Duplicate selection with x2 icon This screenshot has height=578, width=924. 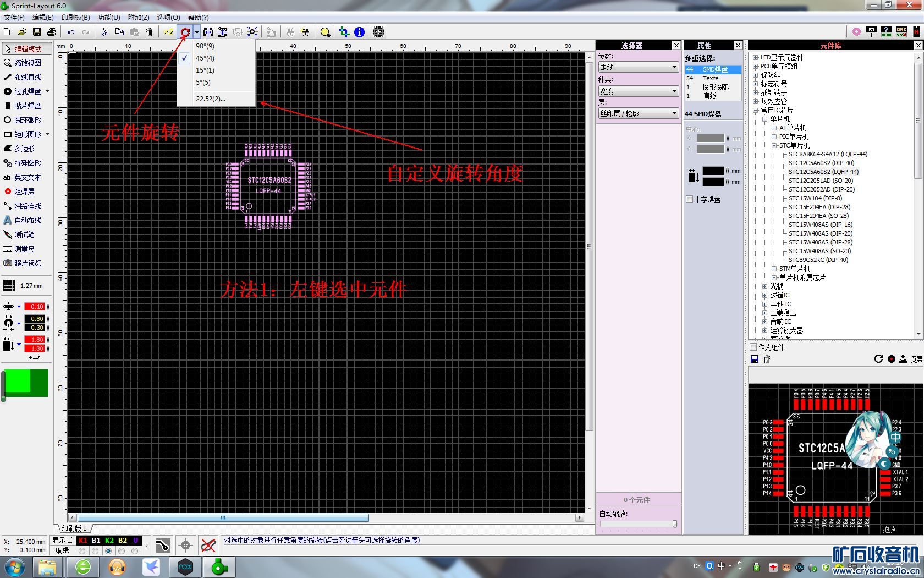[x=168, y=32]
